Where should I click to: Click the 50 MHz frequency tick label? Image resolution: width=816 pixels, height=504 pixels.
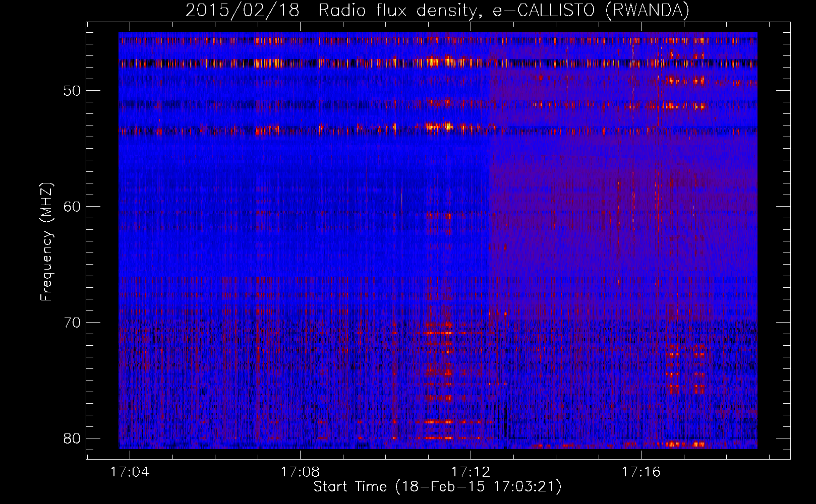click(x=72, y=91)
